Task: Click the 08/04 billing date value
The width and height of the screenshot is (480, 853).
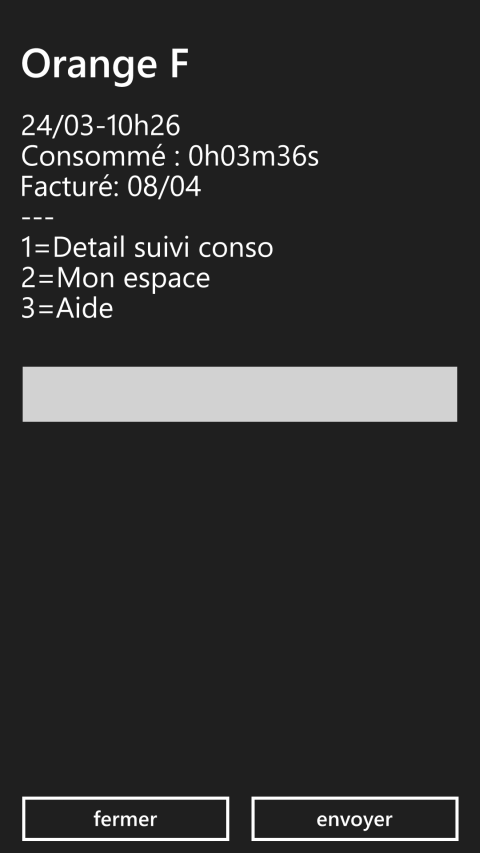Action: pos(164,187)
